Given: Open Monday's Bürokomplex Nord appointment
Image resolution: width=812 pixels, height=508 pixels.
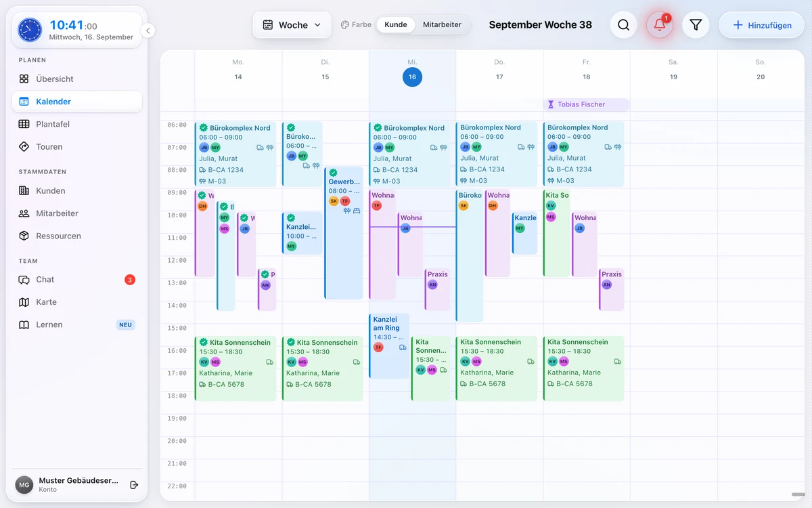Looking at the screenshot, I should point(235,154).
